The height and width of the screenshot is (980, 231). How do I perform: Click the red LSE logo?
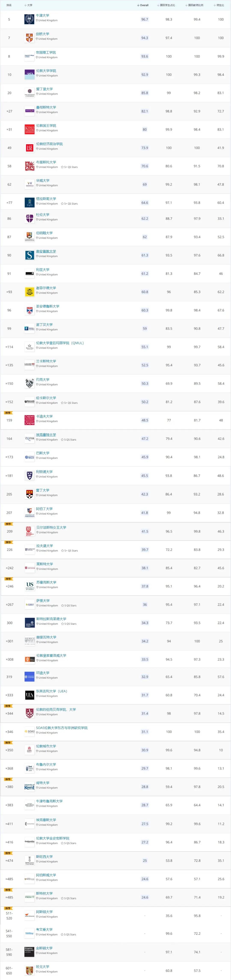point(29,148)
